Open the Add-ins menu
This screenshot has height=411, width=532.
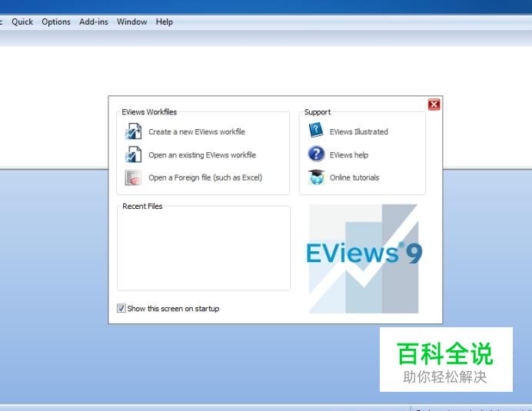pos(94,22)
